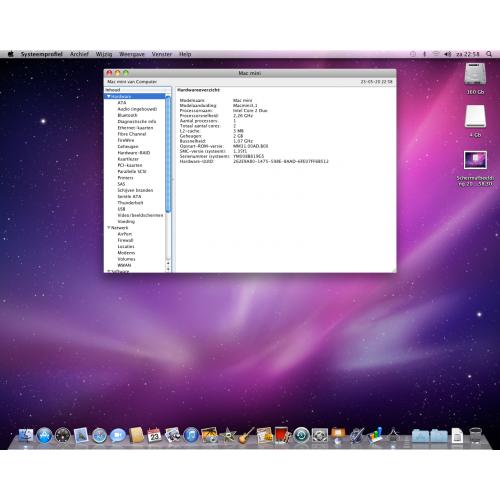Open Photo Booth in the dock
This screenshot has height=500, width=500.
[x=283, y=435]
